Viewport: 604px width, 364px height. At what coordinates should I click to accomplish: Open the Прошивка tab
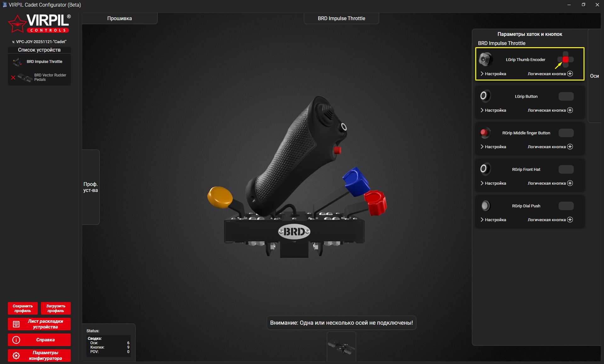point(120,18)
